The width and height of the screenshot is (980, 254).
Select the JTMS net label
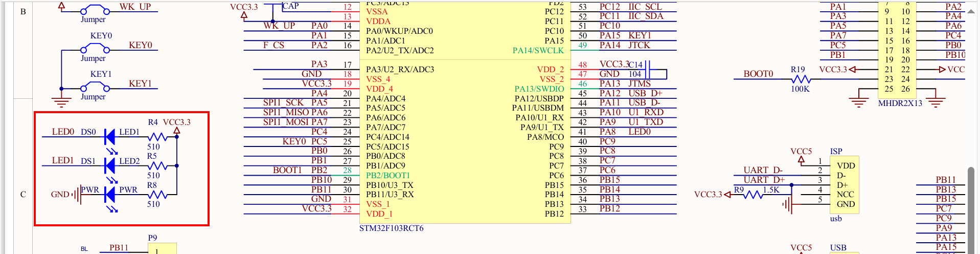pyautogui.click(x=640, y=84)
